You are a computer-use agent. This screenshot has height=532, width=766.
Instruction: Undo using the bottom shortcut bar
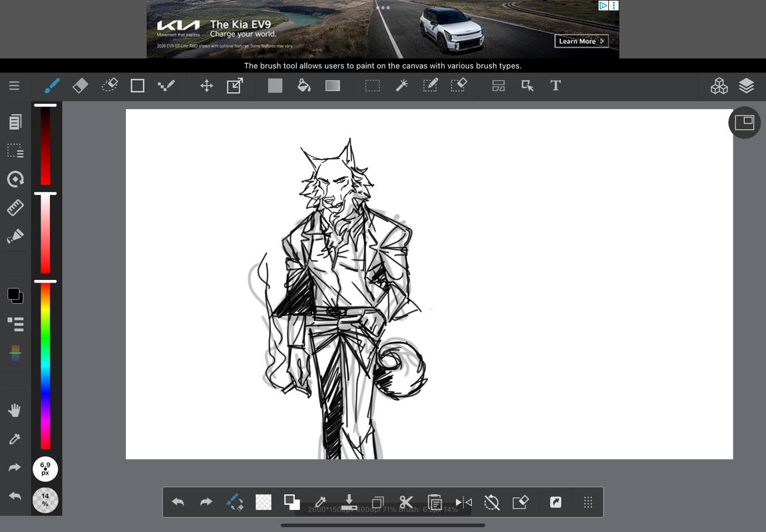point(178,502)
